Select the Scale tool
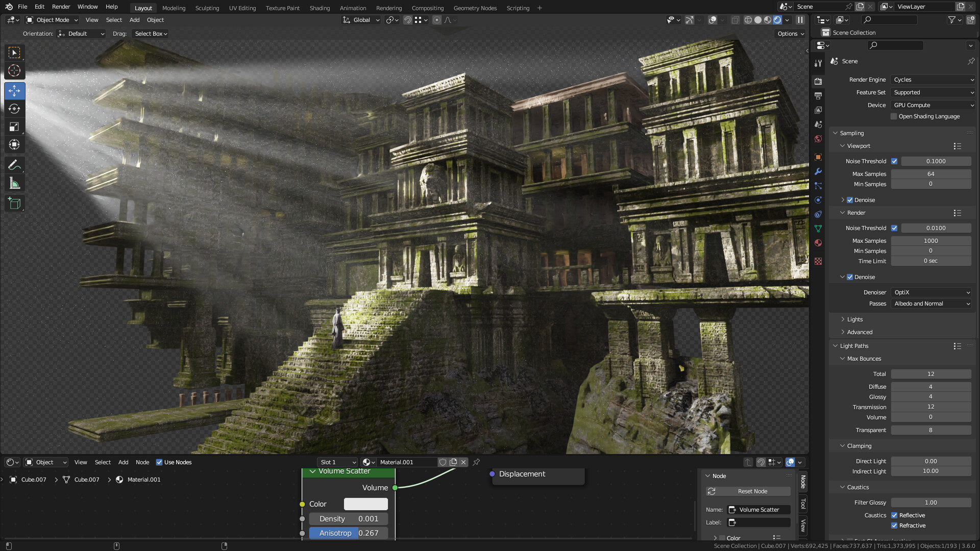This screenshot has width=980, height=551. pos(14,127)
